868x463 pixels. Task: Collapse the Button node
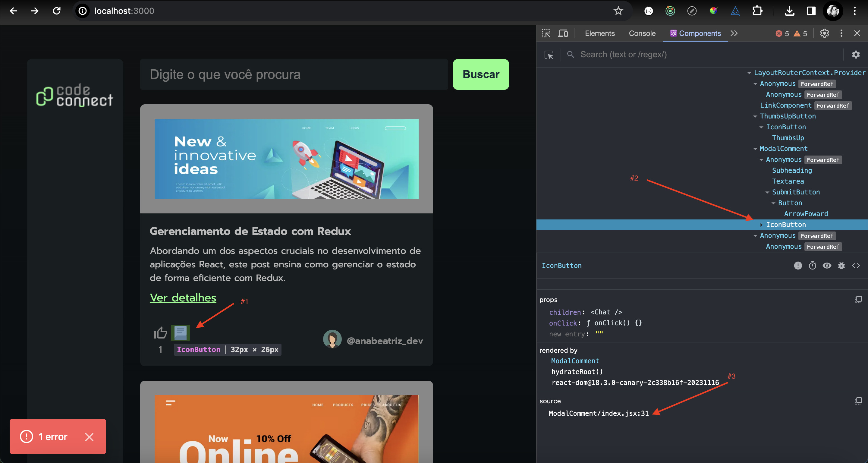[x=773, y=203]
